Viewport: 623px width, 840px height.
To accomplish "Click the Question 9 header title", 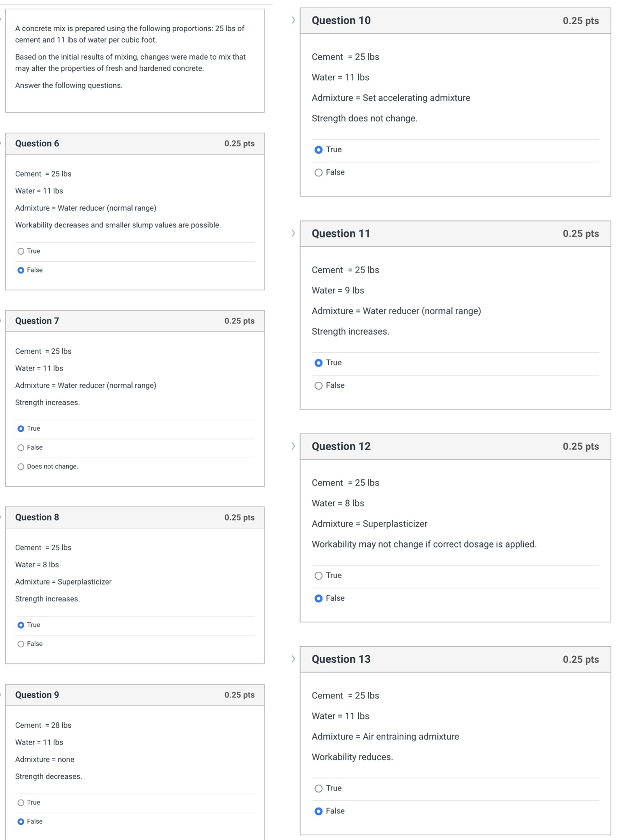I will point(37,695).
